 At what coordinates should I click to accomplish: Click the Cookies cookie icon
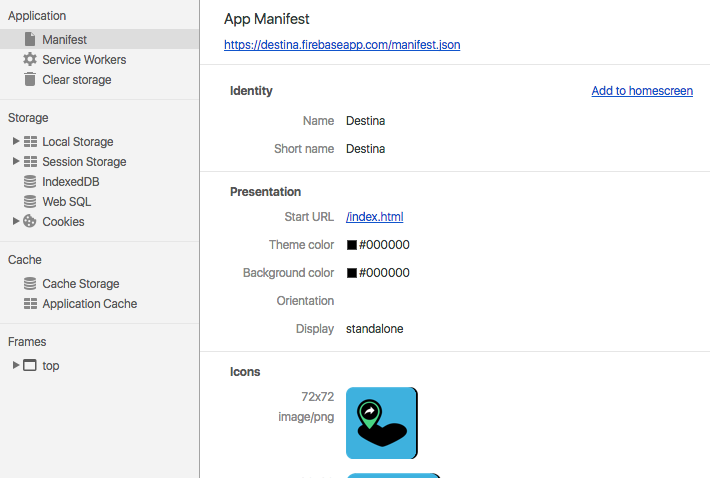[x=30, y=221]
